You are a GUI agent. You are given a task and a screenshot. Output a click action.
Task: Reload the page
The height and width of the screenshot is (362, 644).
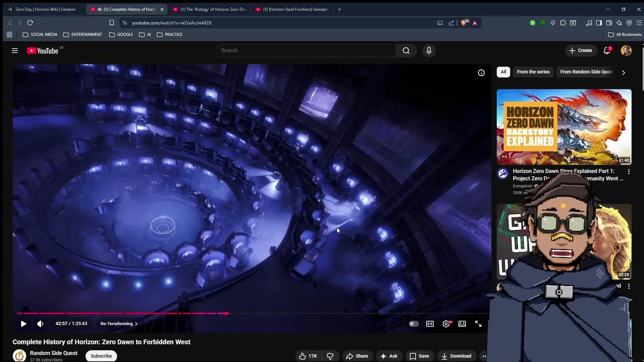30,23
